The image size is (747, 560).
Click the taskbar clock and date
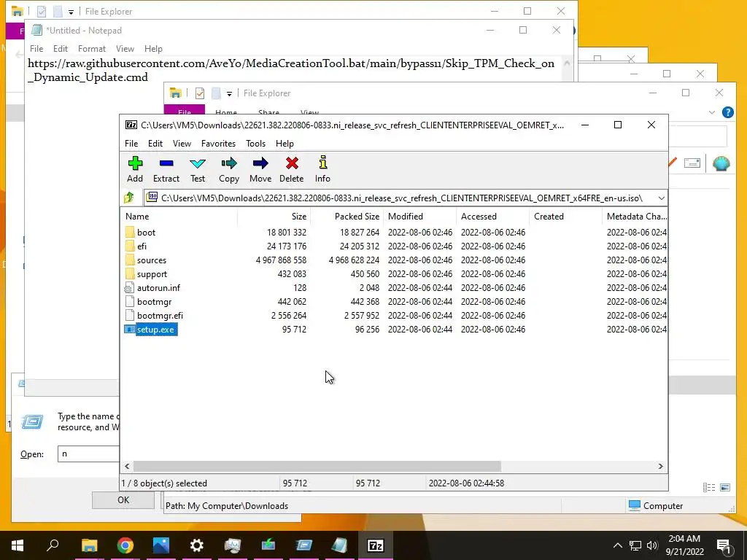(684, 545)
